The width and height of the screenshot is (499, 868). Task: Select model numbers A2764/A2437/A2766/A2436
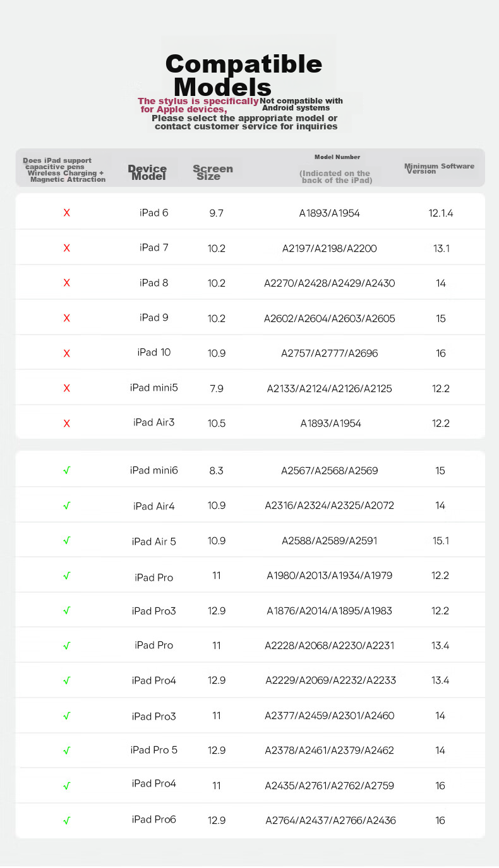[x=330, y=821]
